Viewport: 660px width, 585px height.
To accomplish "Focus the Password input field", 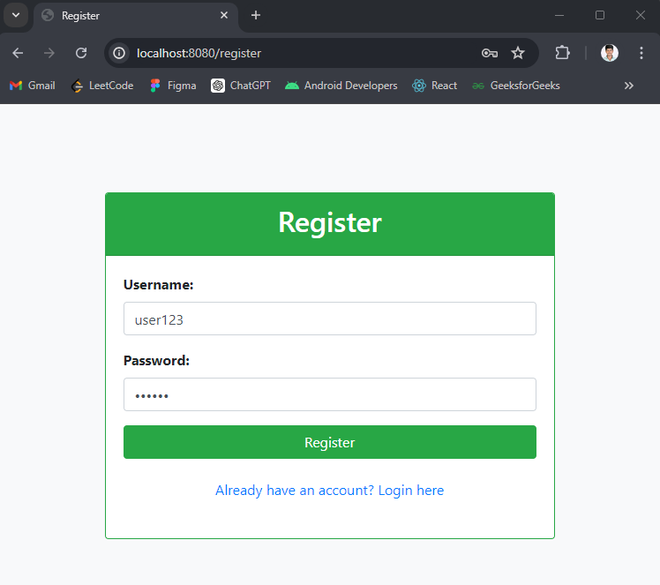I will point(329,395).
